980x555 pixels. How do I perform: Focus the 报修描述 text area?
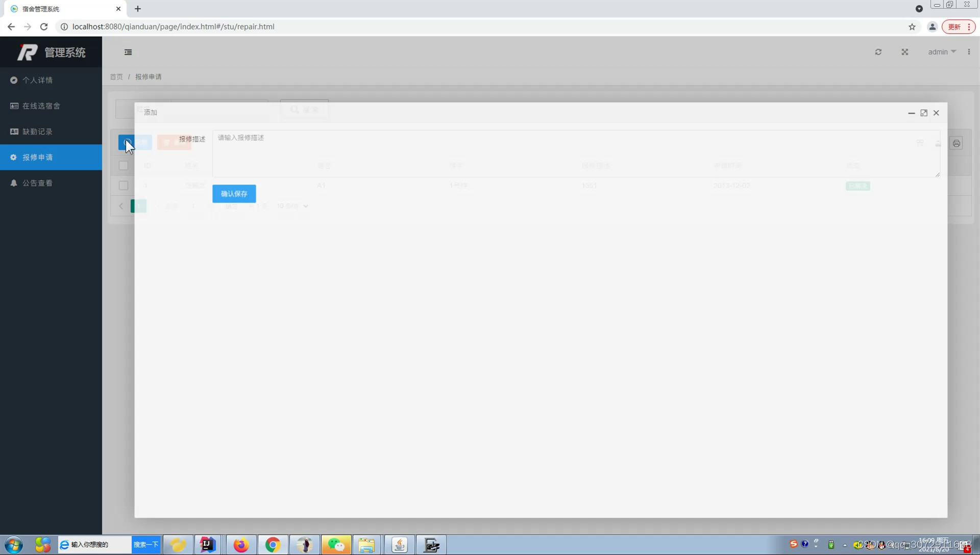576,154
